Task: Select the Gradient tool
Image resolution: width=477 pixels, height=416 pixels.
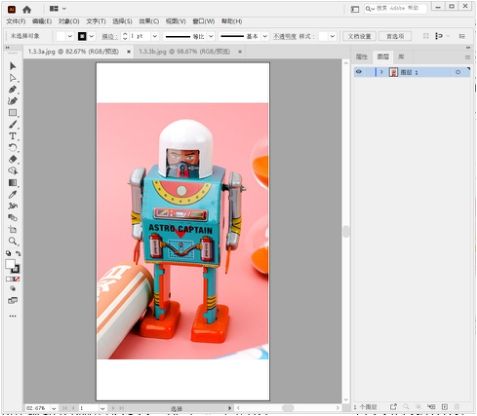Action: point(13,183)
